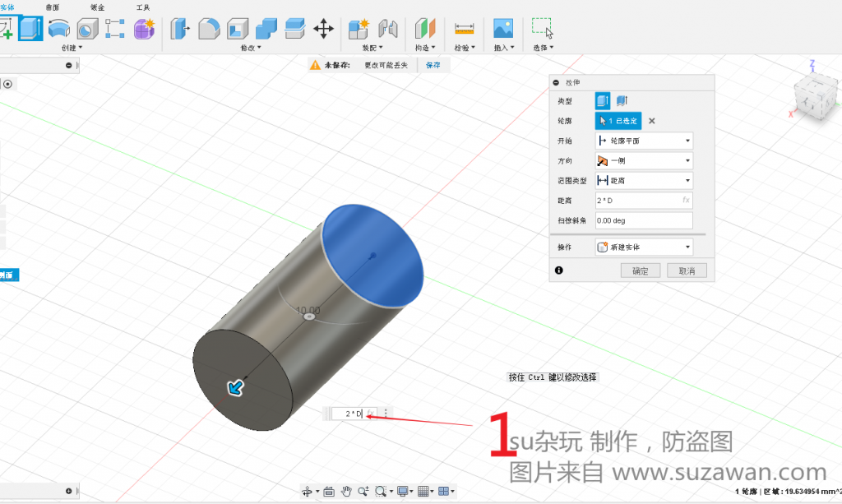The height and width of the screenshot is (504, 842).
Task: Select the Revolve tool icon
Action: [x=58, y=29]
